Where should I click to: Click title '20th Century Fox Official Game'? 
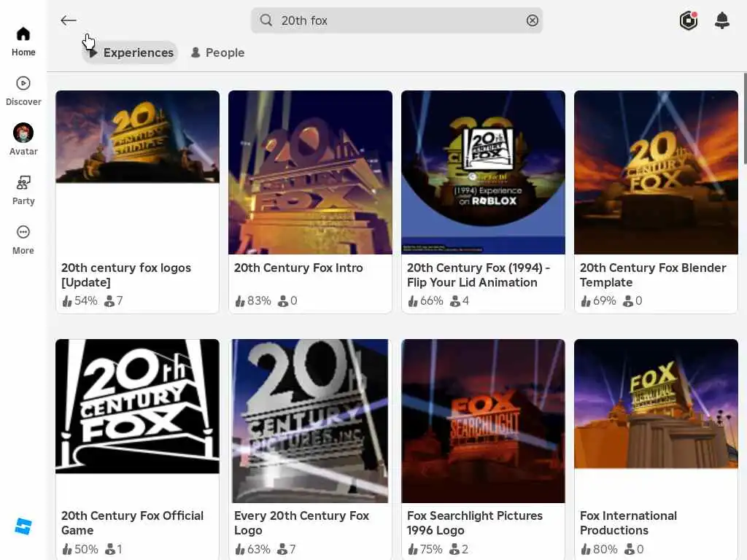tap(133, 523)
